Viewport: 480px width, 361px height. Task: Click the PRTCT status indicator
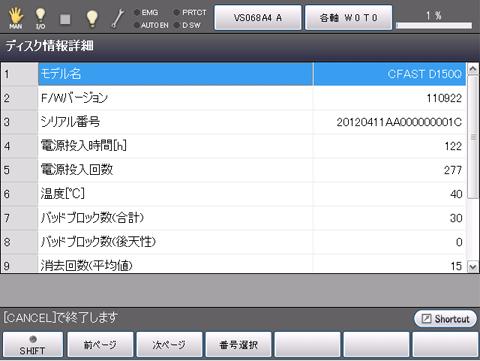(190, 12)
